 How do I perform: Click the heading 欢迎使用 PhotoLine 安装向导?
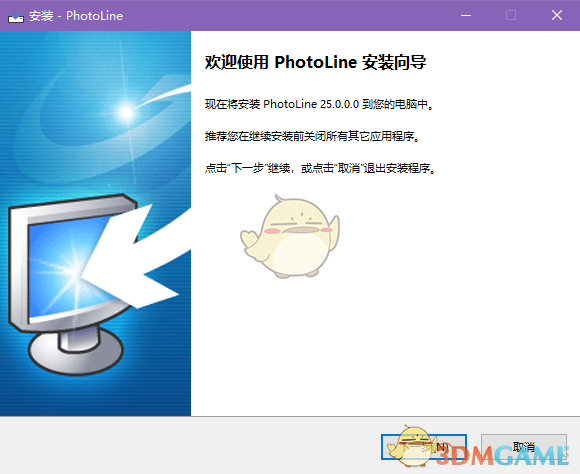[316, 62]
